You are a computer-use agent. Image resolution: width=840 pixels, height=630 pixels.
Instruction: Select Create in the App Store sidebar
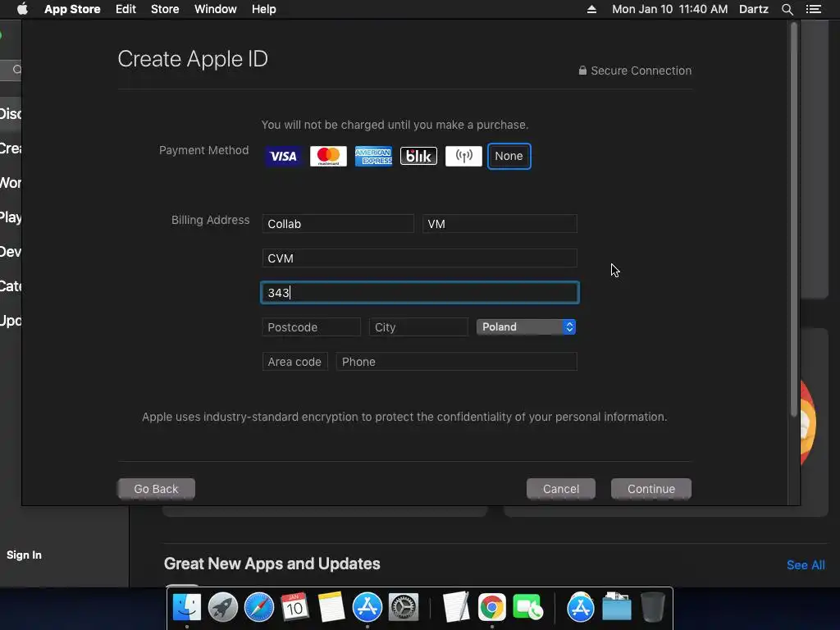(11, 148)
